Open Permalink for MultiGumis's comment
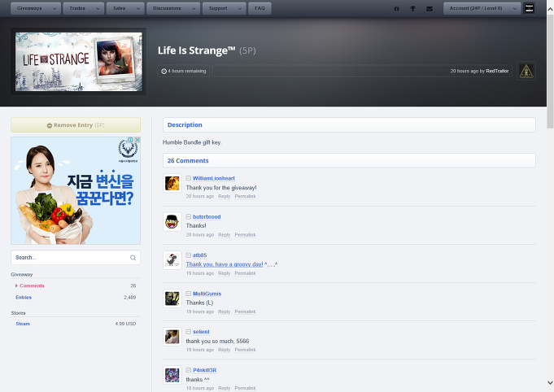Screen dimensions: 554x392 (245, 311)
